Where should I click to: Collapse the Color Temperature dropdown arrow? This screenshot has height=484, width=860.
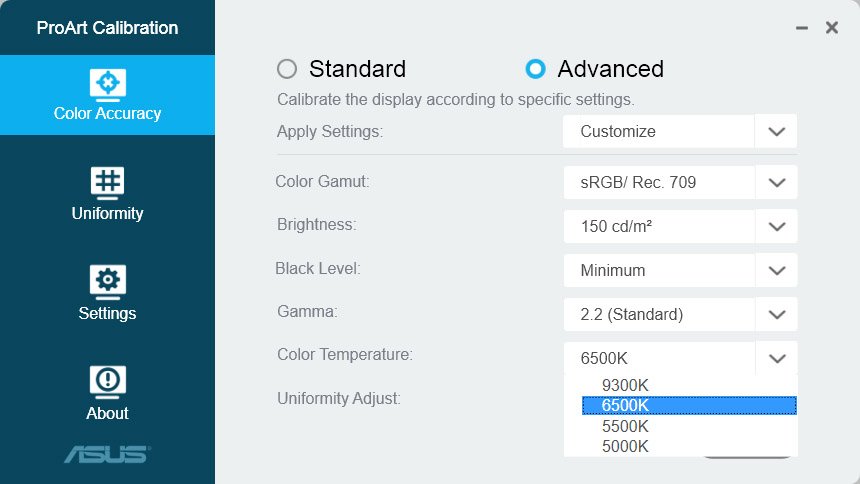776,358
